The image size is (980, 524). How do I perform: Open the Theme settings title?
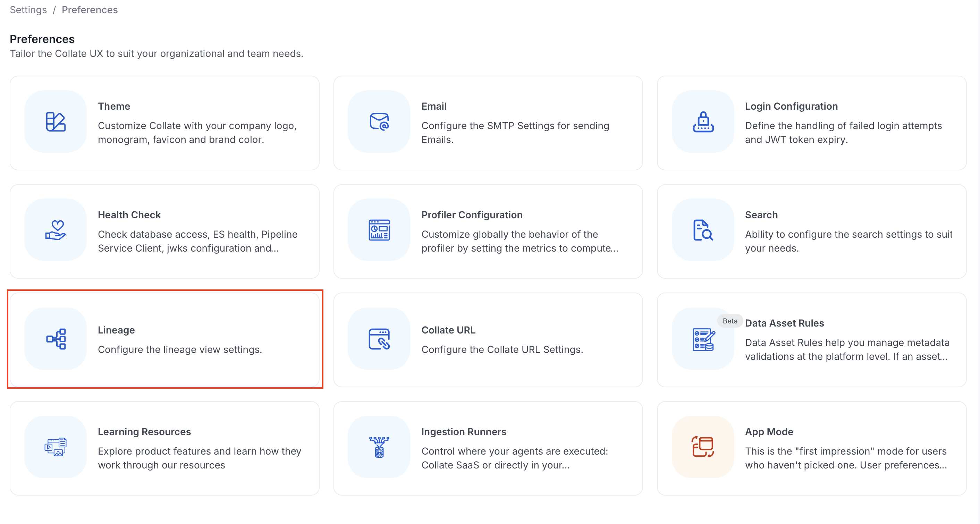pyautogui.click(x=114, y=106)
